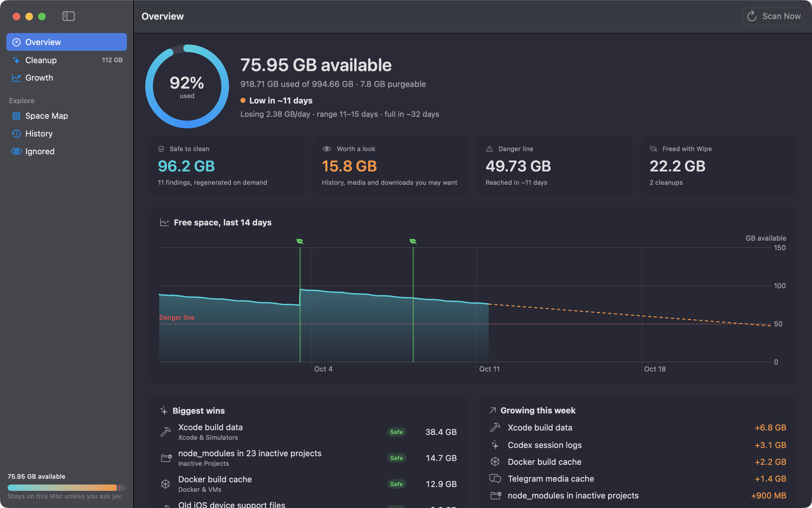Click the chart icon beside Free space heading
The image size is (812, 508).
point(164,223)
